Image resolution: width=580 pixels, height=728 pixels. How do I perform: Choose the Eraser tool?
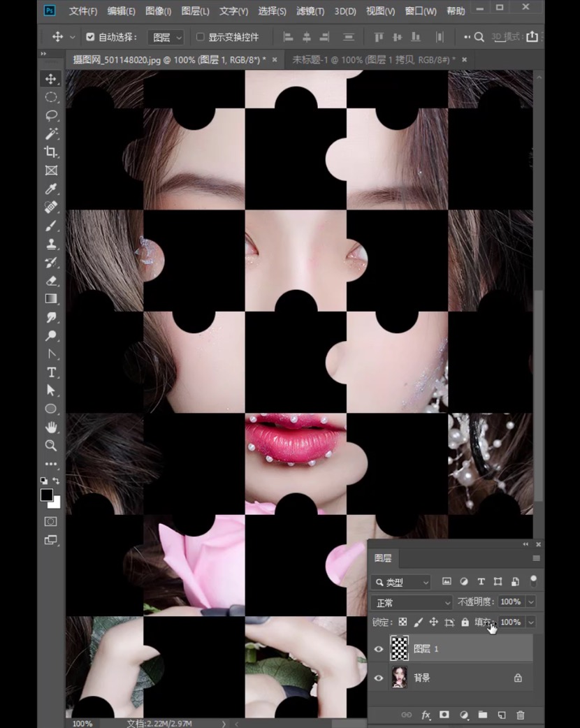(x=51, y=280)
